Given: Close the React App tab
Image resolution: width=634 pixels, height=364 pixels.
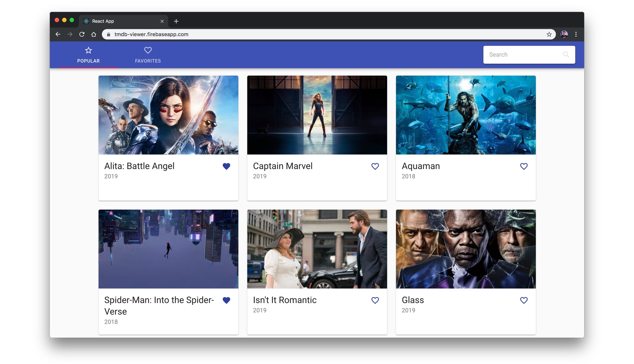Looking at the screenshot, I should (162, 21).
